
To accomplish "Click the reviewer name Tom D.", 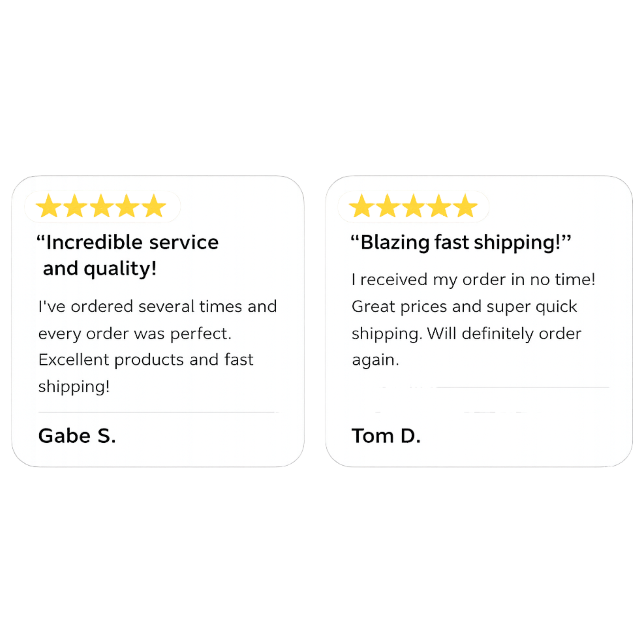I will pyautogui.click(x=386, y=436).
